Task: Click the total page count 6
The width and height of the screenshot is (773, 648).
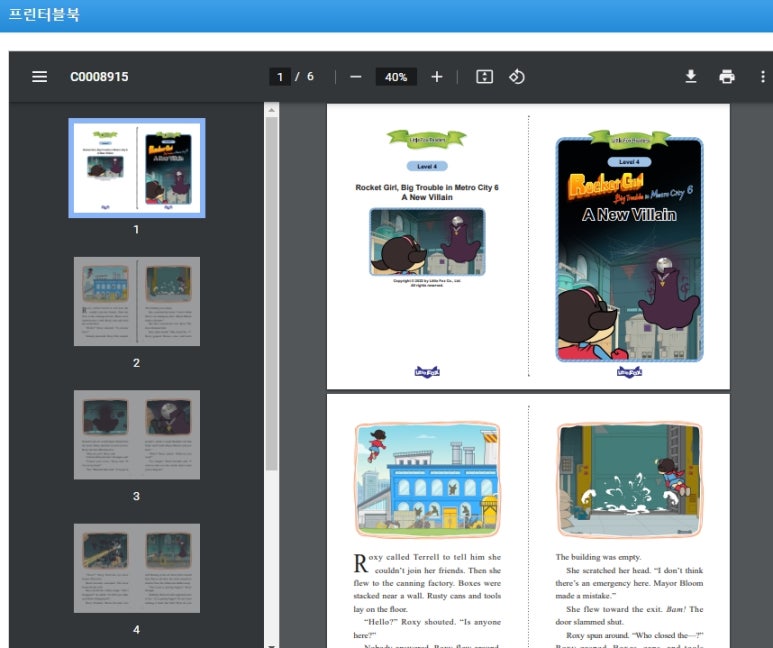Action: click(x=310, y=76)
